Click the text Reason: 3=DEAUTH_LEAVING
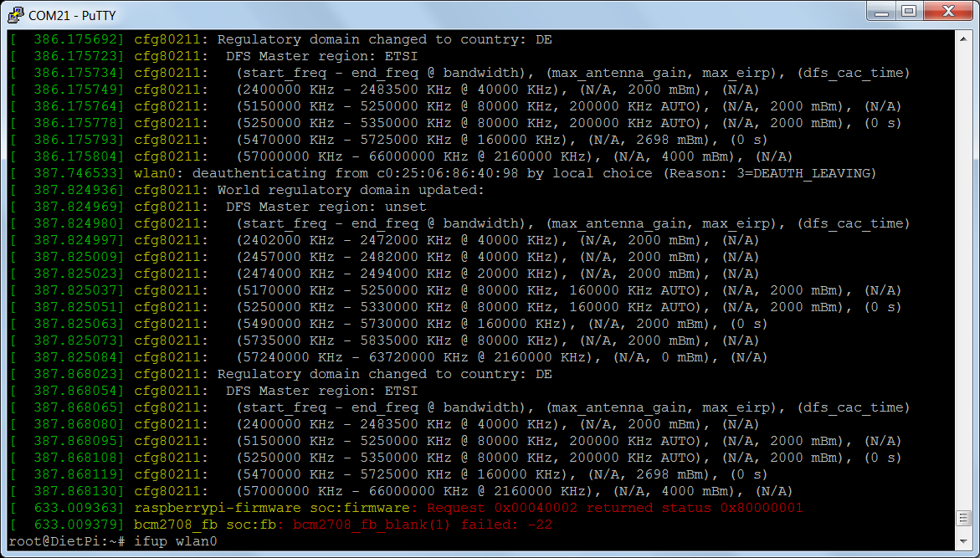 coord(772,173)
